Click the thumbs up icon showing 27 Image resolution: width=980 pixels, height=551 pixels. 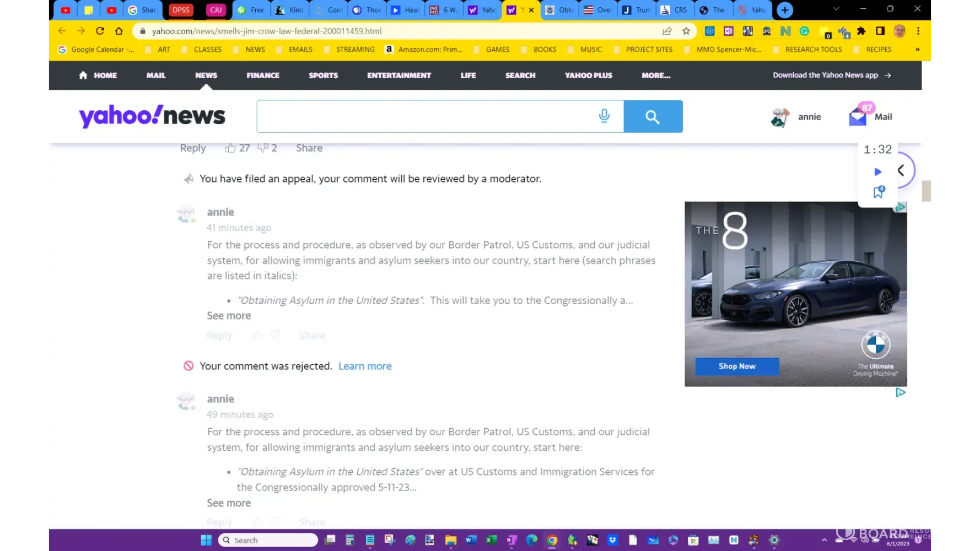point(230,148)
